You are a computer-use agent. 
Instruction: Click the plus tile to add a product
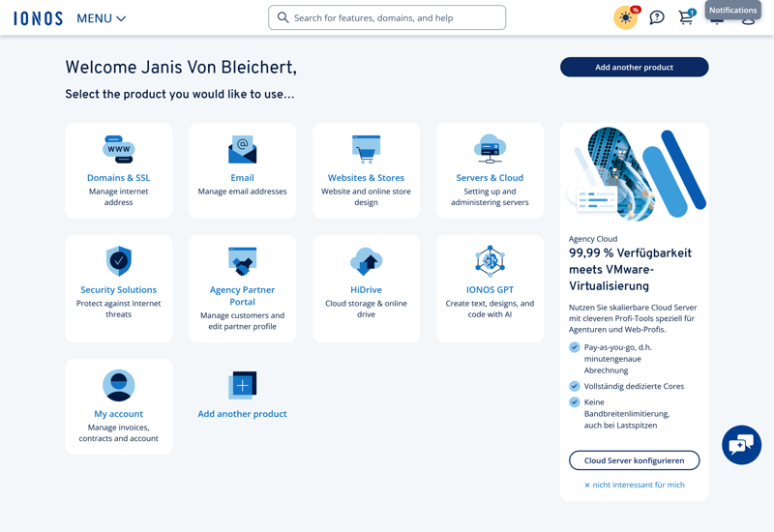[x=242, y=385]
